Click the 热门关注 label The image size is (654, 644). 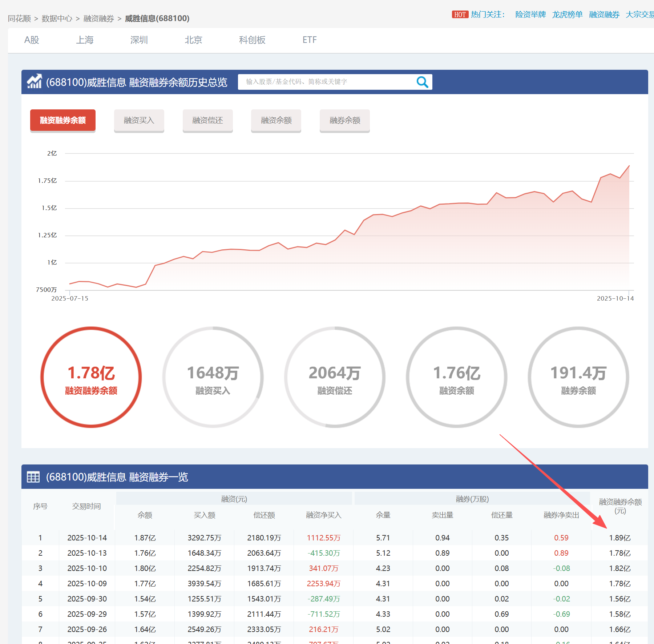point(488,15)
